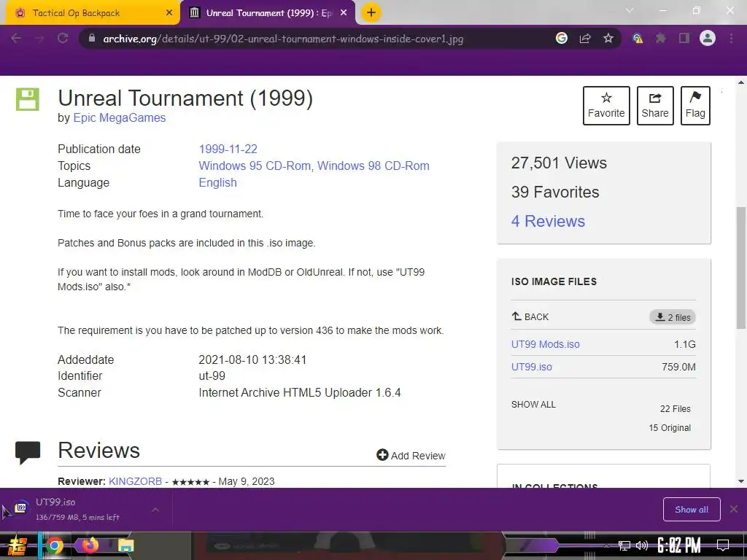
Task: Click the 15 Original text
Action: [x=670, y=427]
